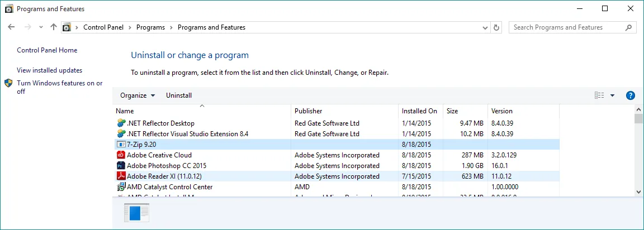Image resolution: width=644 pixels, height=230 pixels.
Task: Click the .NET Reflector Desktop icon
Action: pos(121,123)
